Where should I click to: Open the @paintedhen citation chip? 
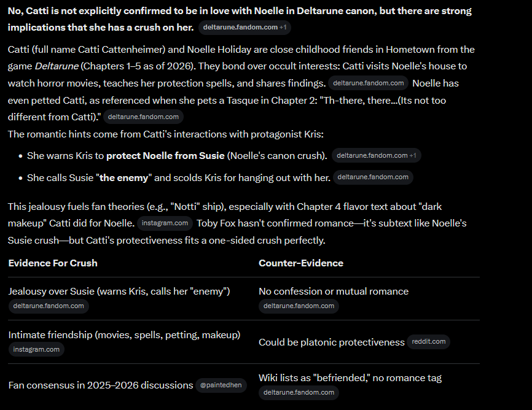pos(221,385)
